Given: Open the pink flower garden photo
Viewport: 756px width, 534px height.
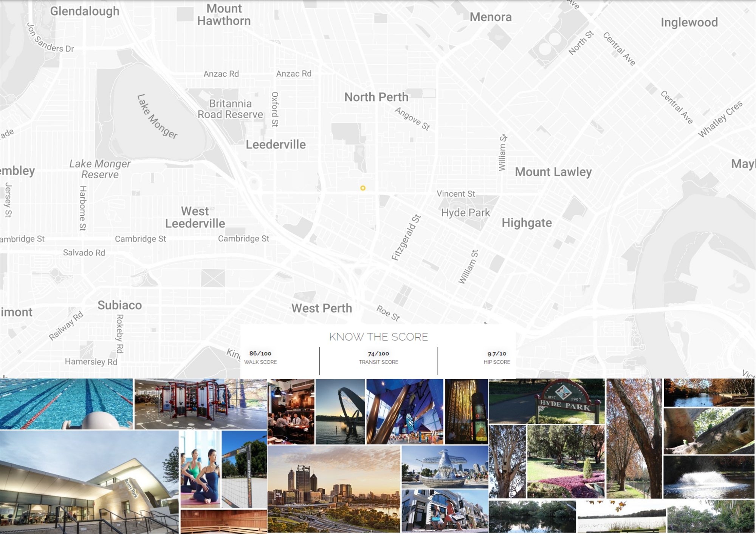Looking at the screenshot, I should coord(565,461).
